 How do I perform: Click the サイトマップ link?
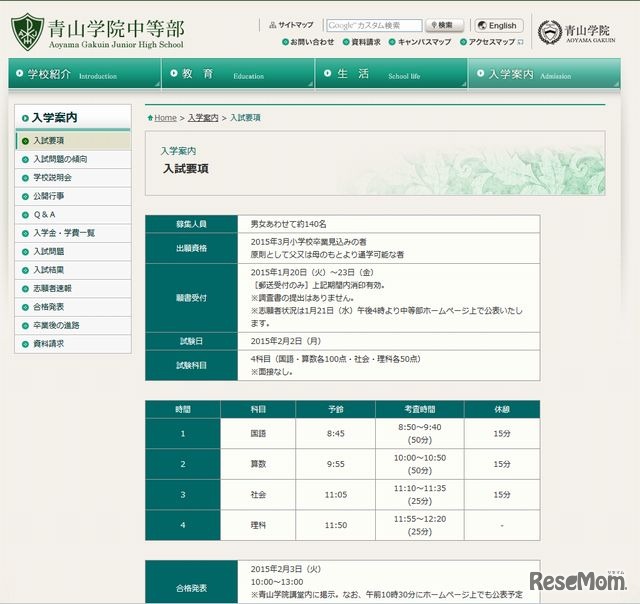(x=296, y=25)
